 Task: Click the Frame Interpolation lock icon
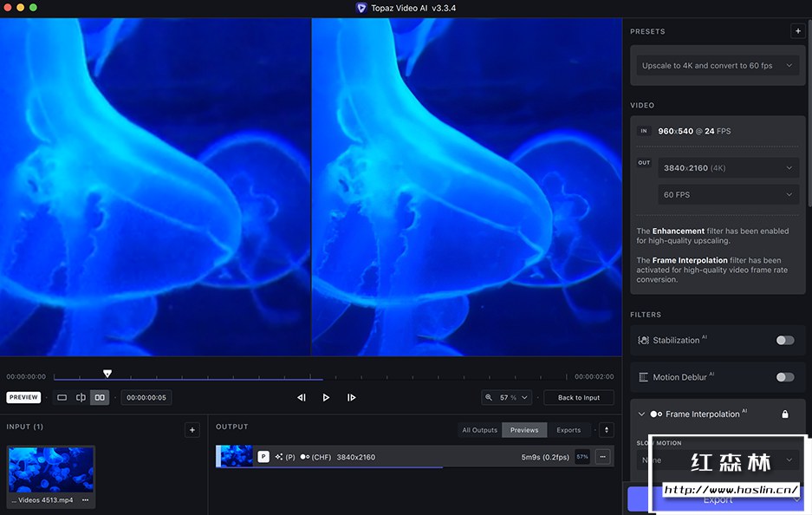[785, 414]
